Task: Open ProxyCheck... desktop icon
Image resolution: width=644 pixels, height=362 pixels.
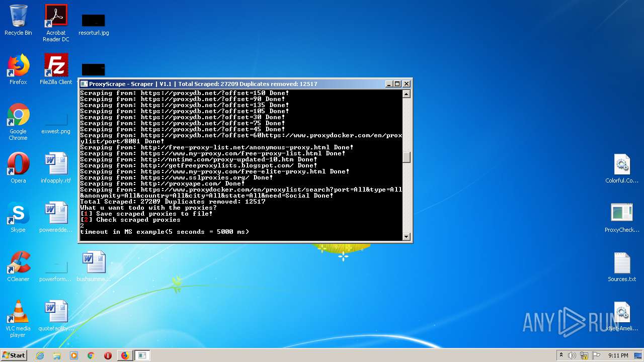Action: (x=622, y=218)
